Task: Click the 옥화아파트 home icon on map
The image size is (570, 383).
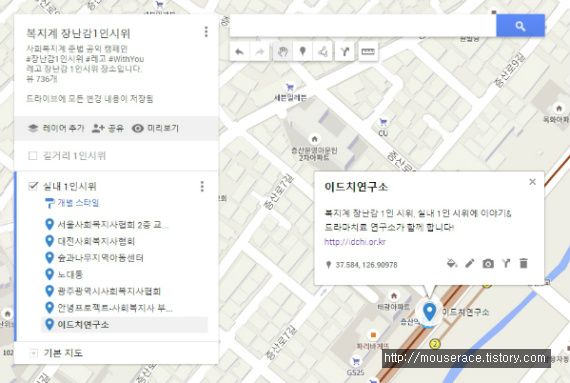Action: [559, 108]
